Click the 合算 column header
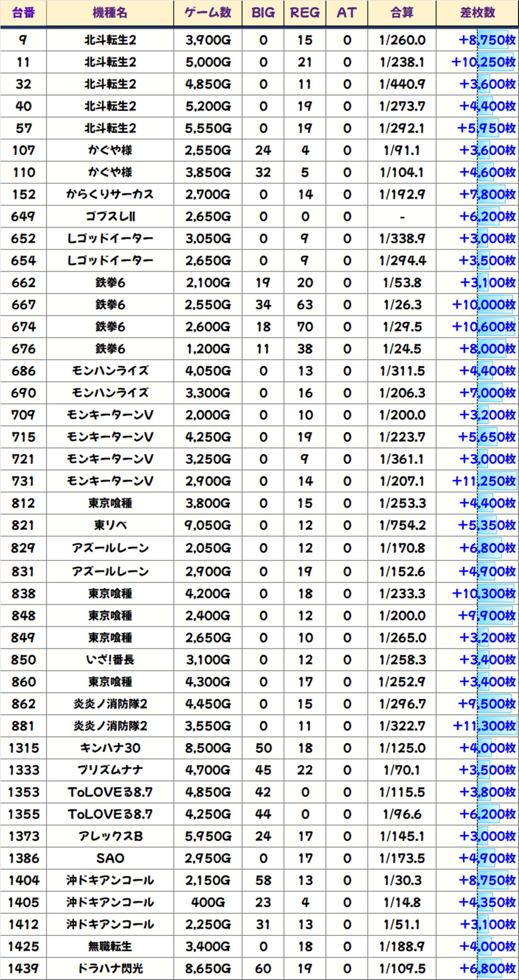The image size is (519, 980). (402, 13)
